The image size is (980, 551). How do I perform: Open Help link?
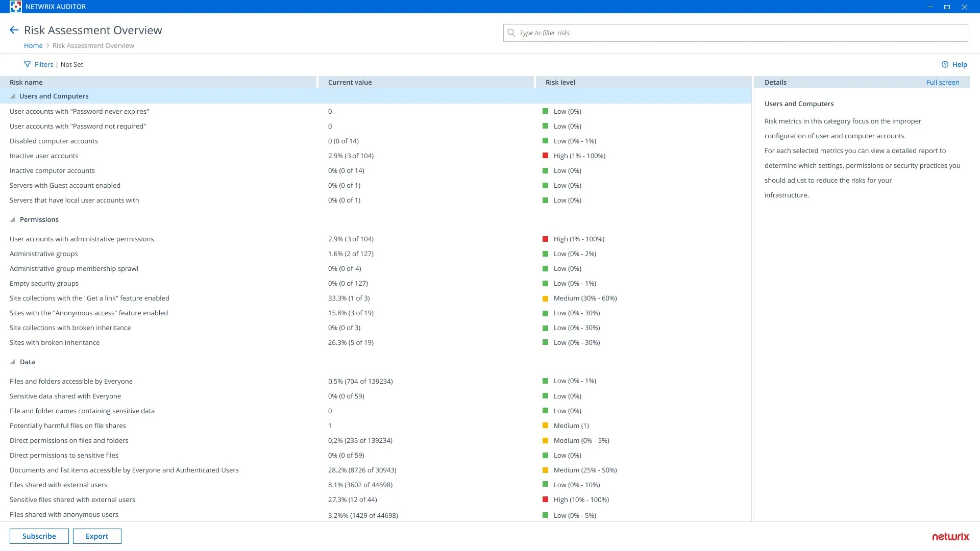pyautogui.click(x=959, y=64)
